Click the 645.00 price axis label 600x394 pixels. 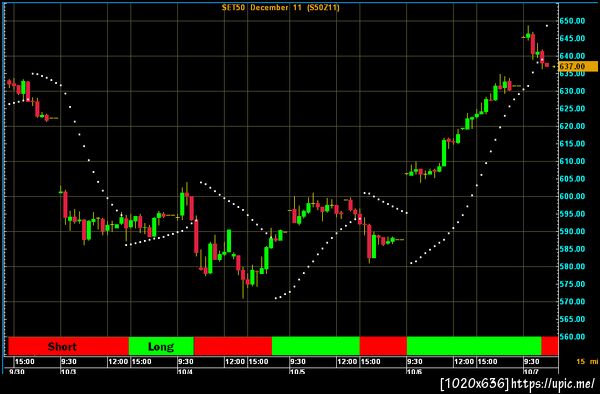click(x=572, y=38)
